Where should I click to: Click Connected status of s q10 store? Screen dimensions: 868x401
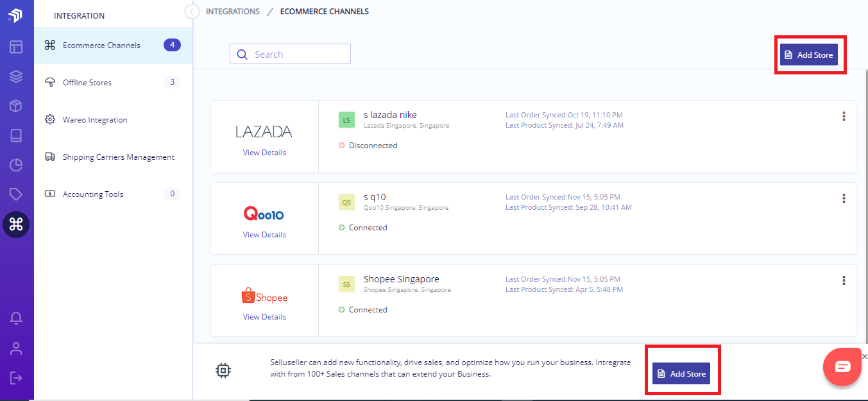point(363,228)
